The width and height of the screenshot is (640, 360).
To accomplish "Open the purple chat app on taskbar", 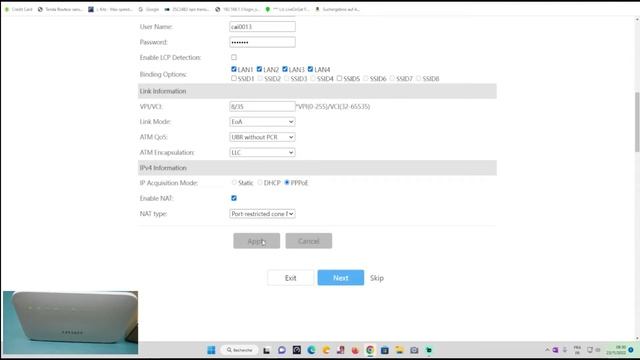I will coord(282,350).
